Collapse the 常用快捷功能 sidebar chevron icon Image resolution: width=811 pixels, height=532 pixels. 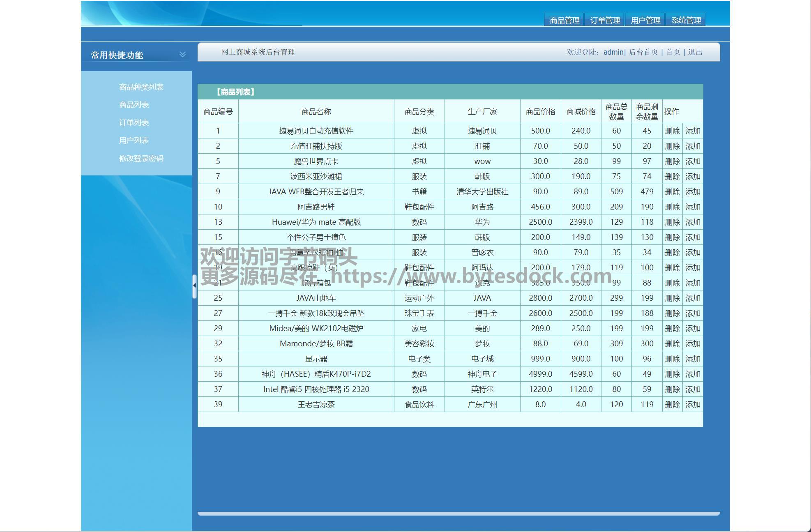tap(182, 54)
